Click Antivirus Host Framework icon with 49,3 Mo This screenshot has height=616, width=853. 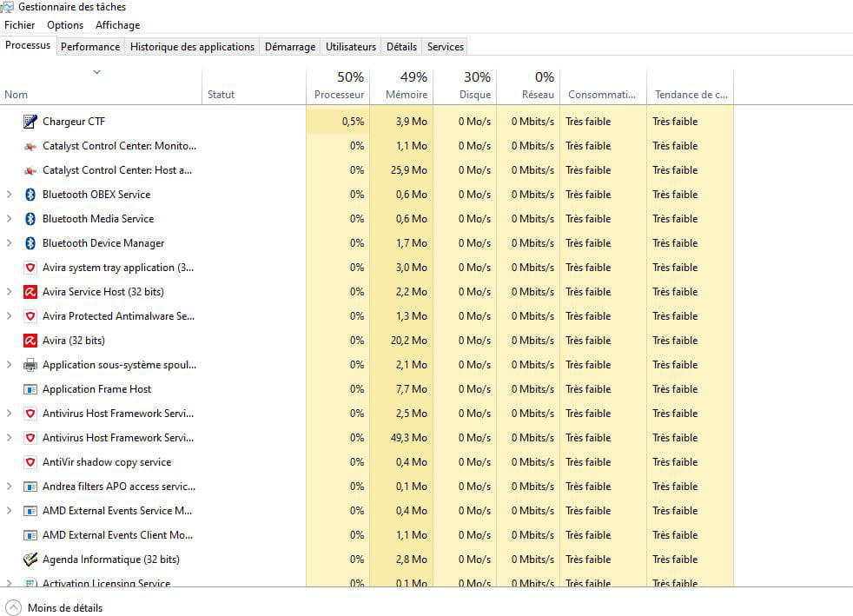tap(30, 438)
